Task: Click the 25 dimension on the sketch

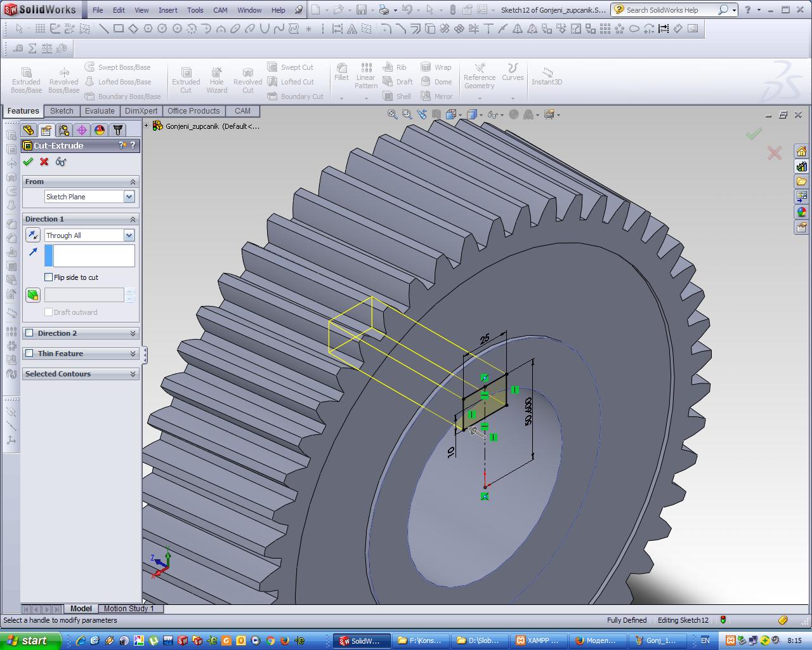Action: [x=485, y=340]
